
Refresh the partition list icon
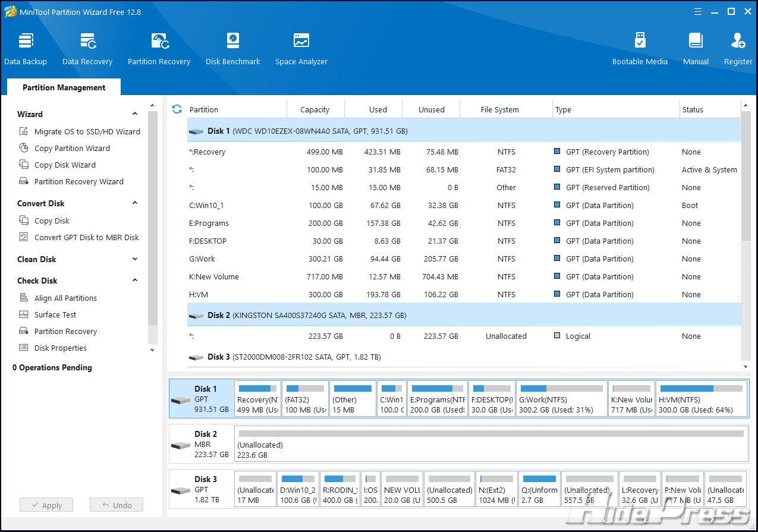coord(177,109)
